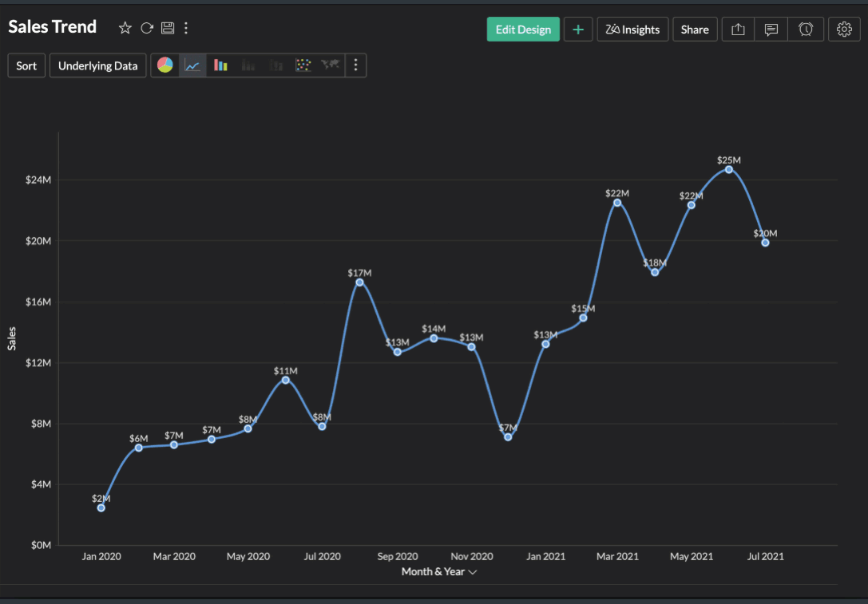868x604 pixels.
Task: Open the three-dot menu beside the title
Action: (x=186, y=27)
